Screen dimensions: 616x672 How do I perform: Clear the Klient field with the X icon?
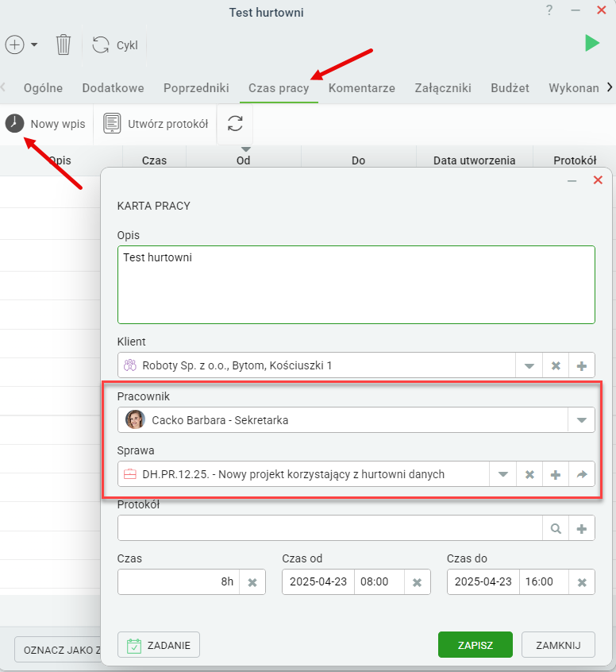(x=556, y=365)
